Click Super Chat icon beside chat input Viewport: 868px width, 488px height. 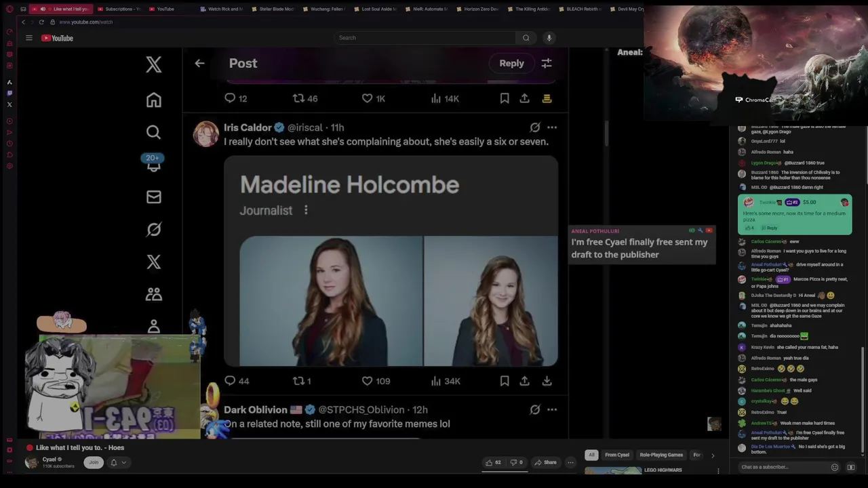tap(851, 467)
